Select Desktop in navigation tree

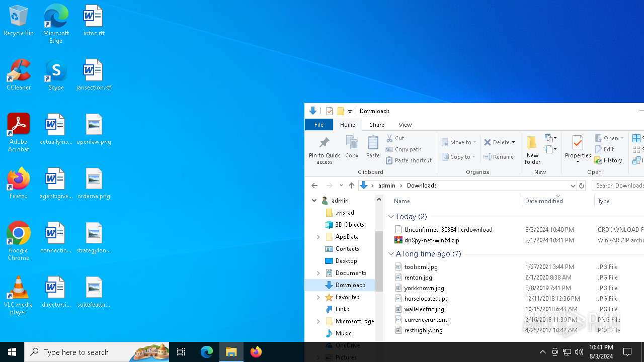click(346, 261)
